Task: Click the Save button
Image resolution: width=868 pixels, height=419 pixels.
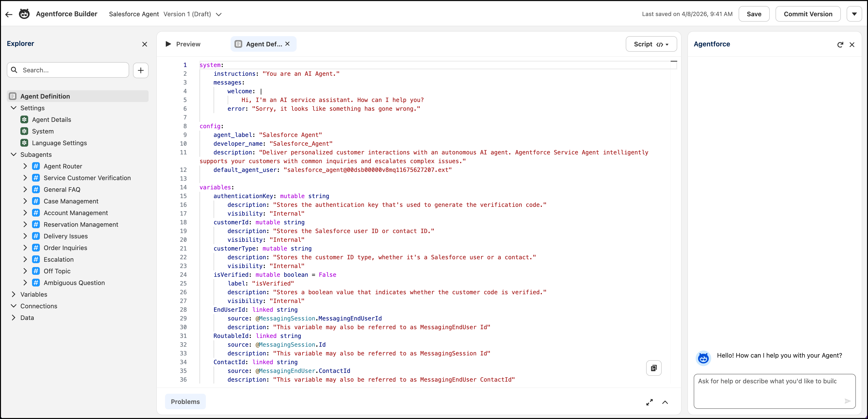Action: pos(754,14)
